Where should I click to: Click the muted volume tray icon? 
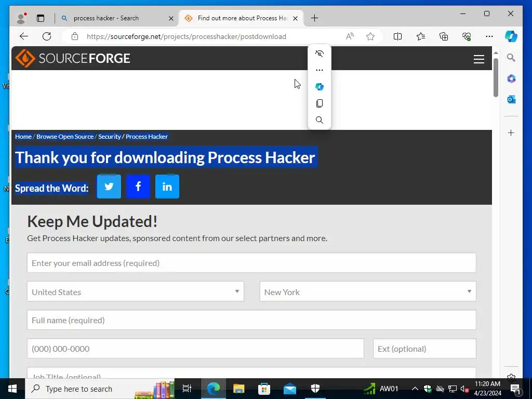[465, 389]
